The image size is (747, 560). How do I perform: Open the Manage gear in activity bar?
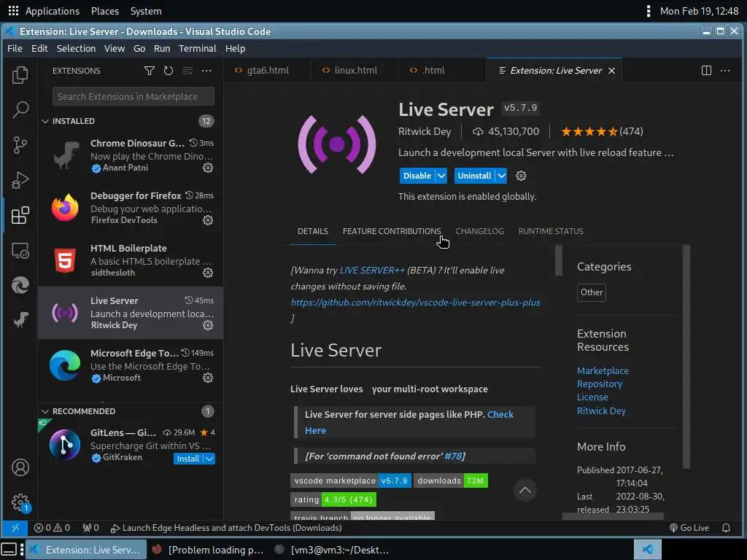point(20,502)
